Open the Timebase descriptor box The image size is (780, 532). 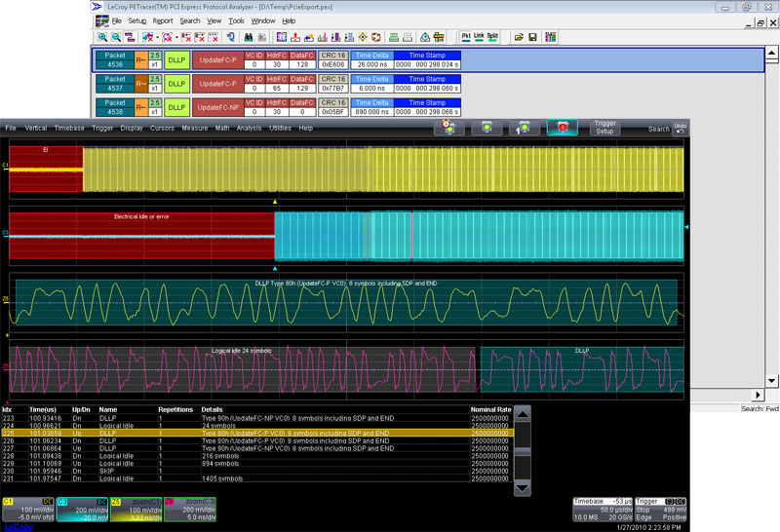click(603, 510)
